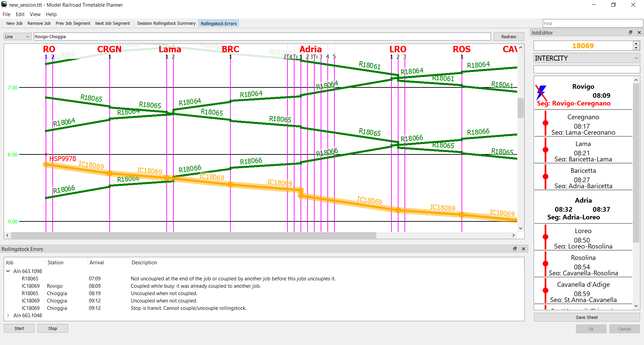Click Remove Job in the toolbar

[39, 23]
